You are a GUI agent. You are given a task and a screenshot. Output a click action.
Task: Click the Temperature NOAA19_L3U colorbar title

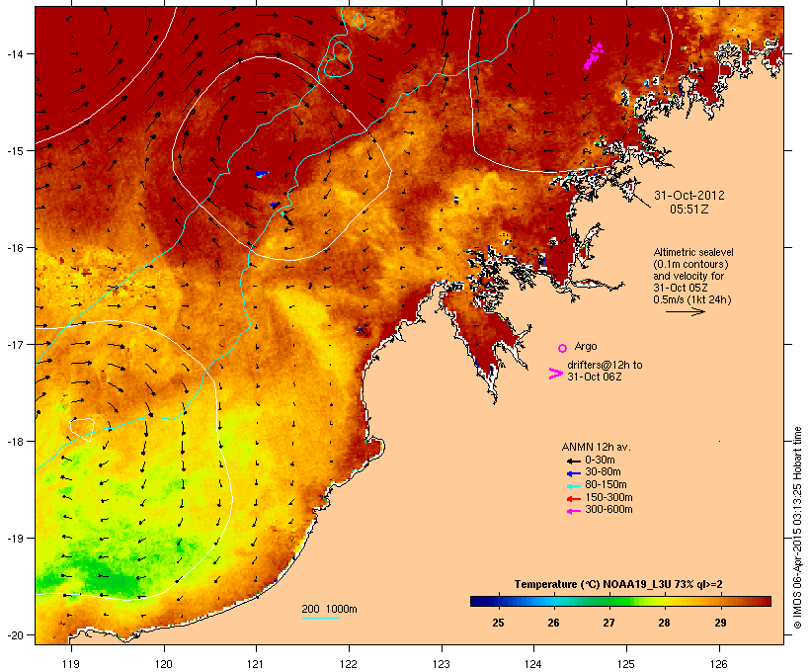618,585
